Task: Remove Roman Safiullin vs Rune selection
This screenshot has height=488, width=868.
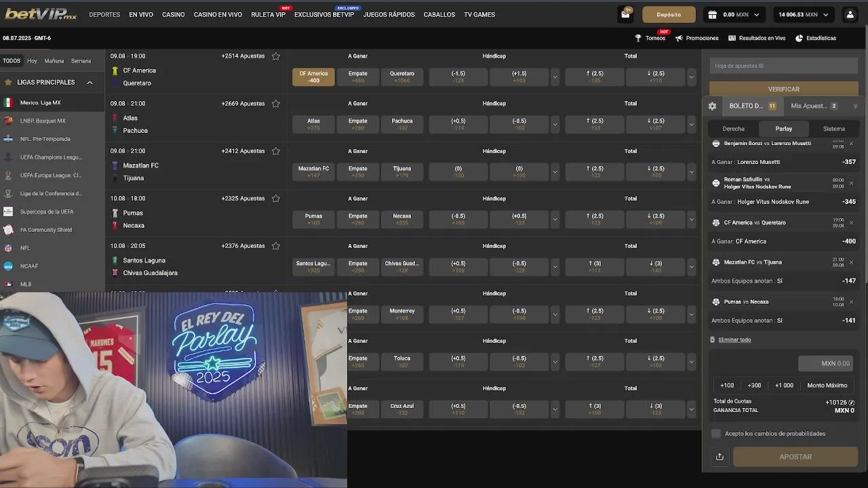Action: (852, 183)
